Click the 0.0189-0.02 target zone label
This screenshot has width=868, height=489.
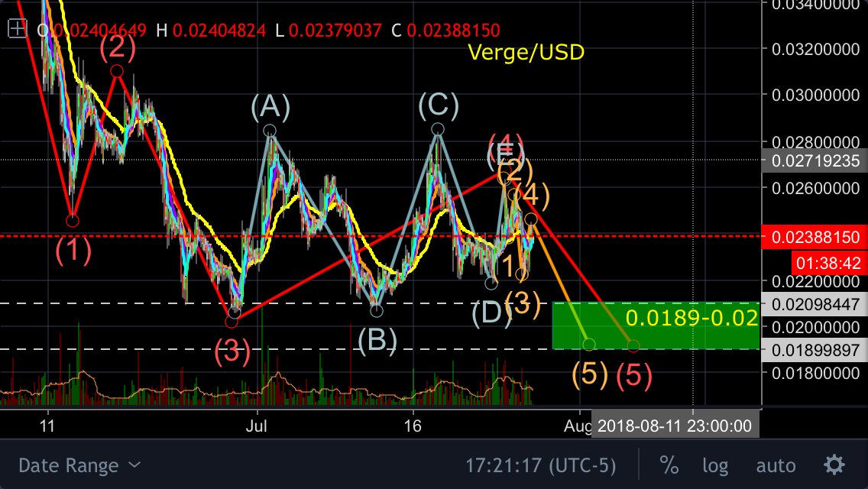pyautogui.click(x=691, y=318)
